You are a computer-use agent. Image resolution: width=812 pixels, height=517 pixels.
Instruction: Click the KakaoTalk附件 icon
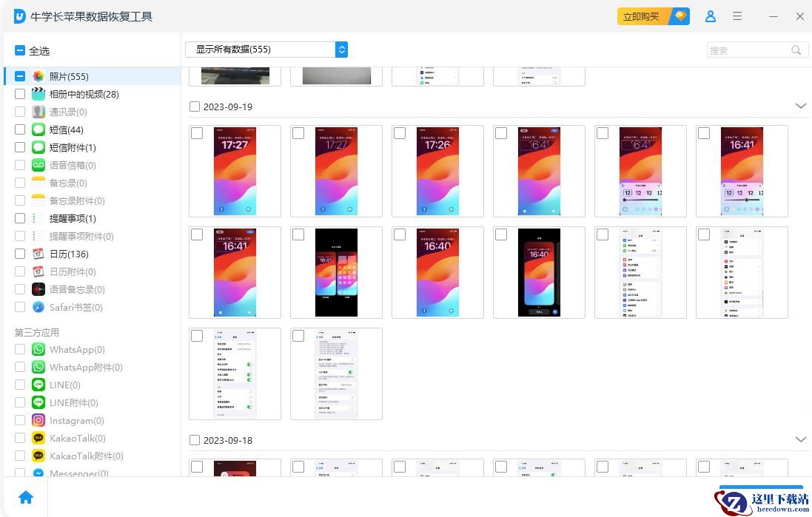(38, 456)
